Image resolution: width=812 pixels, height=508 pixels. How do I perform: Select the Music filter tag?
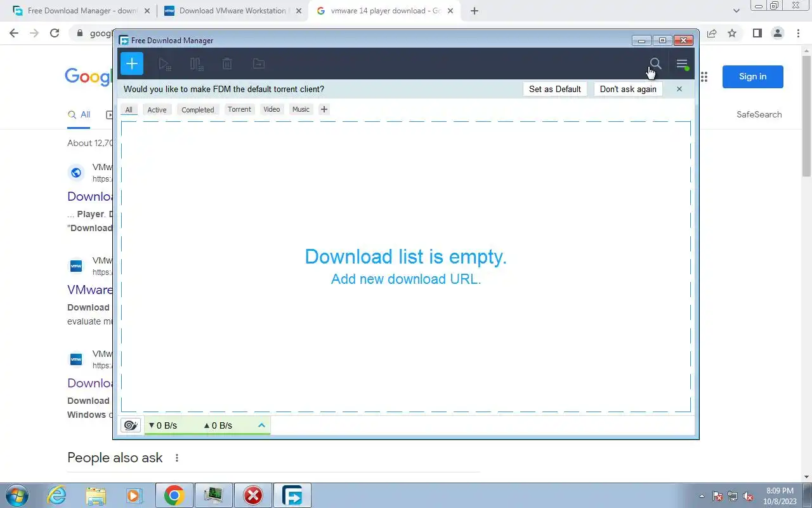301,109
